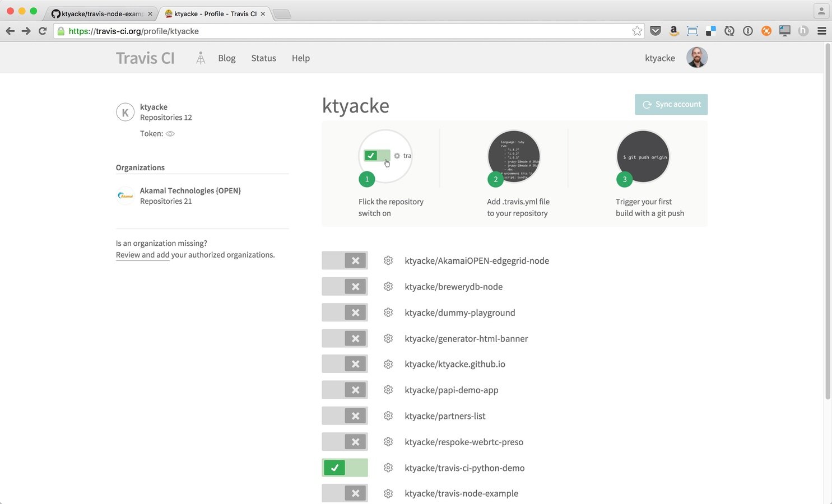
Task: Close the Travis CI profile tab
Action: (263, 13)
